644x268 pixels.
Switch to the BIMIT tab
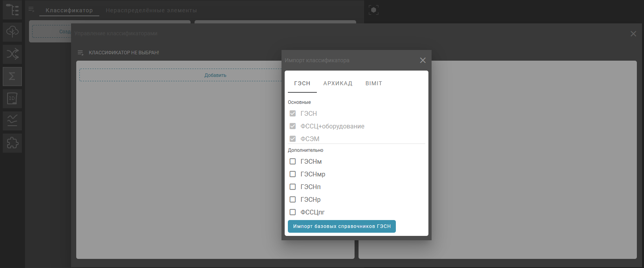374,83
